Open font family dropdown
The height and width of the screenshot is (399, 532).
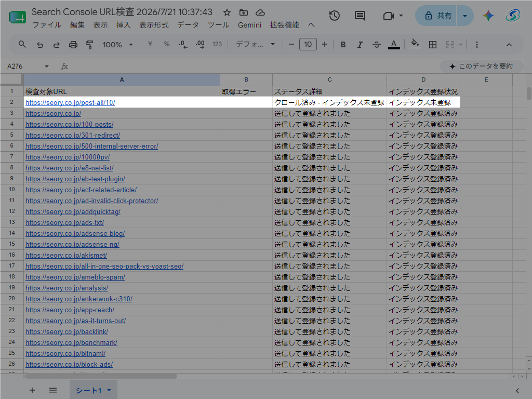point(255,45)
